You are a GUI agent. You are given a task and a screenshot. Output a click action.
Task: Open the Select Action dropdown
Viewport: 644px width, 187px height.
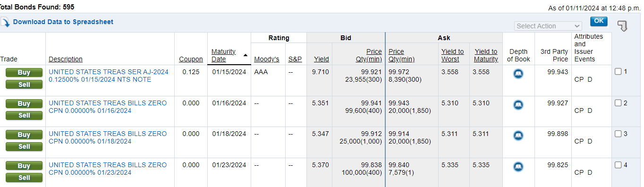548,26
